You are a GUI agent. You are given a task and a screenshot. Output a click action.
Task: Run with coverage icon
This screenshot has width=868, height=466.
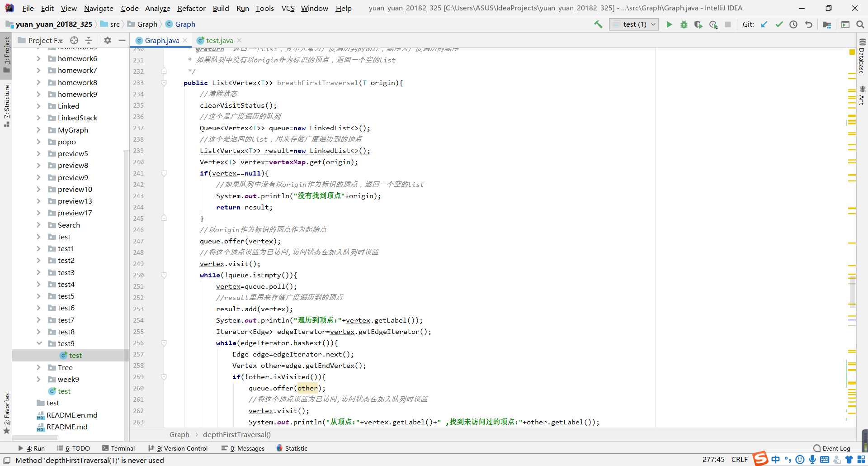click(698, 24)
